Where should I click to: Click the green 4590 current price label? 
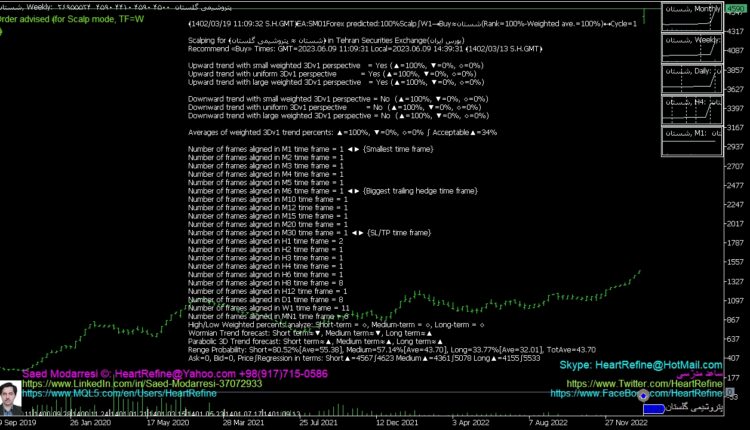[735, 9]
